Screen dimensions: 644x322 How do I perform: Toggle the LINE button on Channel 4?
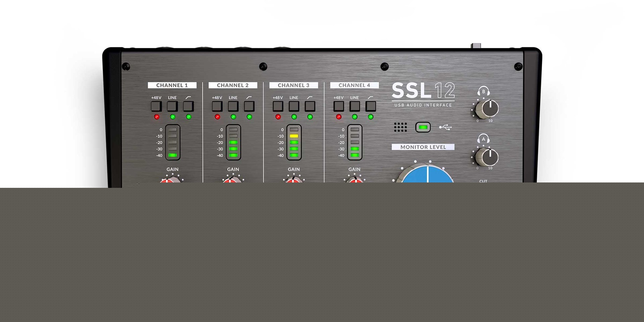coord(355,106)
